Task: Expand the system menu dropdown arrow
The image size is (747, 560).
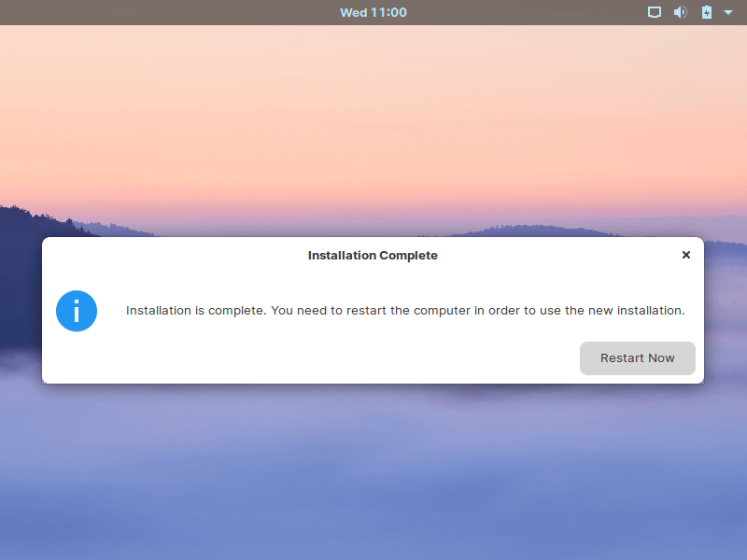Action: point(728,13)
